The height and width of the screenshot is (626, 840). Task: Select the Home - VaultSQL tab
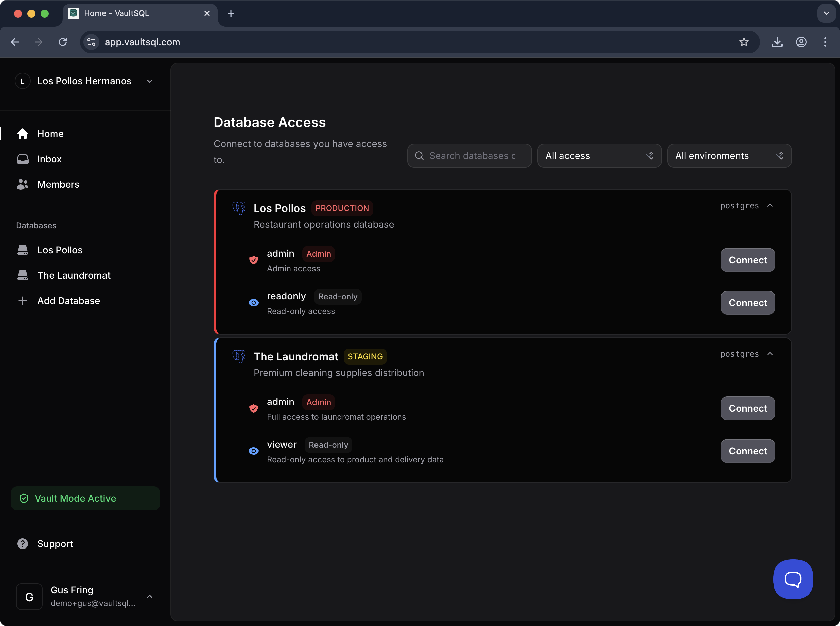point(140,14)
